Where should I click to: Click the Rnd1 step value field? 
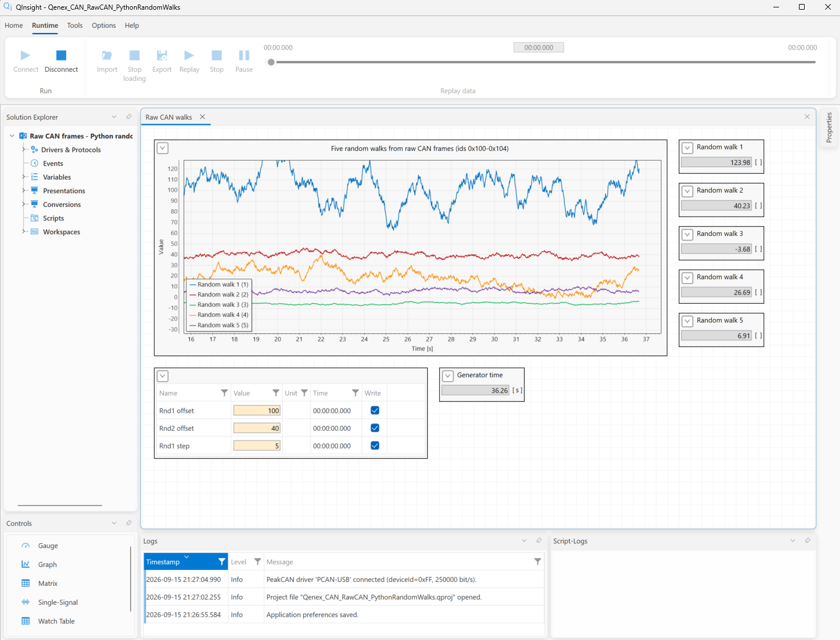pos(257,446)
